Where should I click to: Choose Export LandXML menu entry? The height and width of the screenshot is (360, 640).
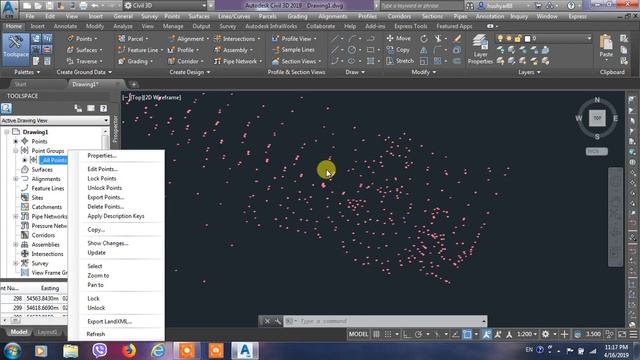(x=110, y=321)
